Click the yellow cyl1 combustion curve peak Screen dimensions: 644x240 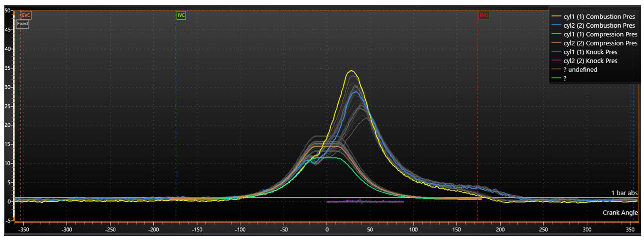pos(352,71)
